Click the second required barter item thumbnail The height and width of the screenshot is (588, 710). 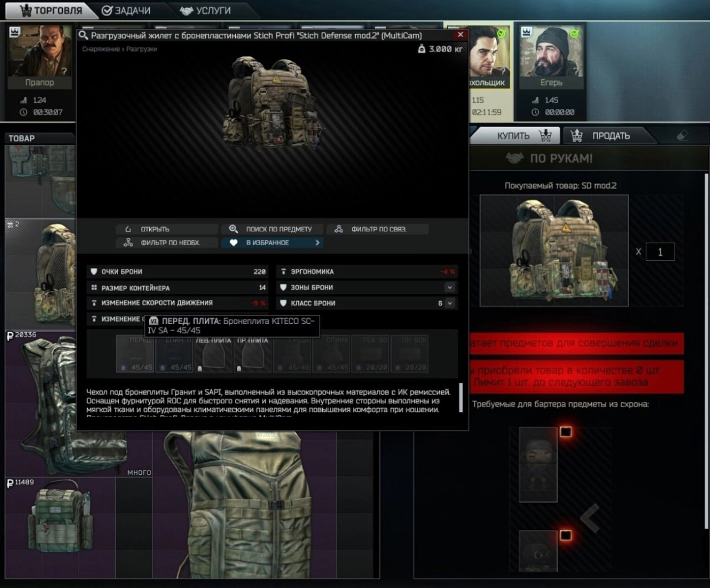538,550
